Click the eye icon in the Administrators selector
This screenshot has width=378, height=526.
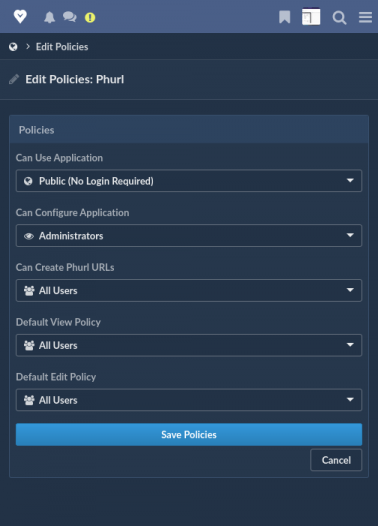pos(29,236)
